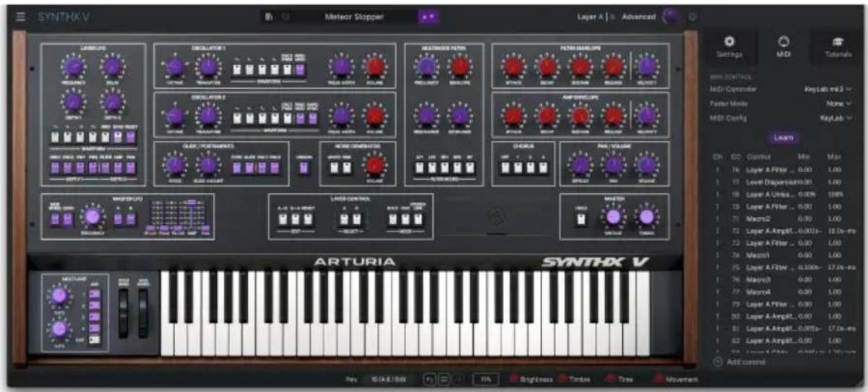Click Master LFO Frequency knob
Viewport: 868px width, 392px height.
(x=93, y=216)
